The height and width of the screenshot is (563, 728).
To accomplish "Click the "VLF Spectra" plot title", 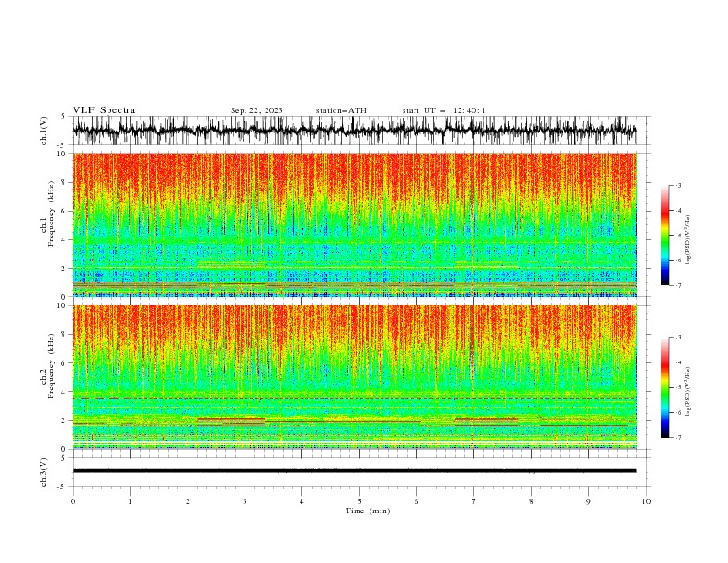I will tap(104, 110).
